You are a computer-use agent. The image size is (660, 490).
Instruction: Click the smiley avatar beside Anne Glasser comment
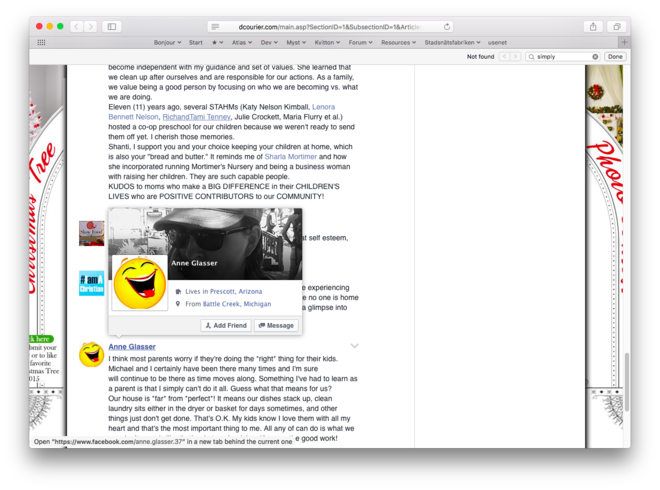click(x=91, y=353)
